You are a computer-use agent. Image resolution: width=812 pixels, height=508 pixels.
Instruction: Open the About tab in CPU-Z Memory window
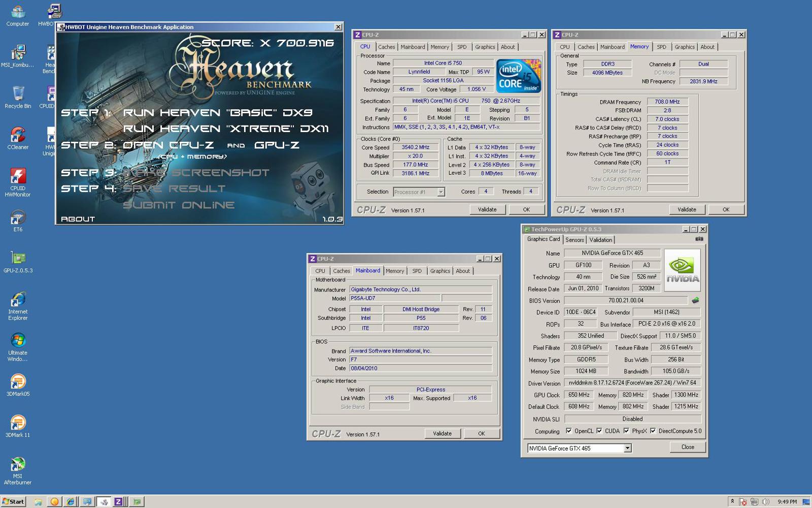click(707, 47)
